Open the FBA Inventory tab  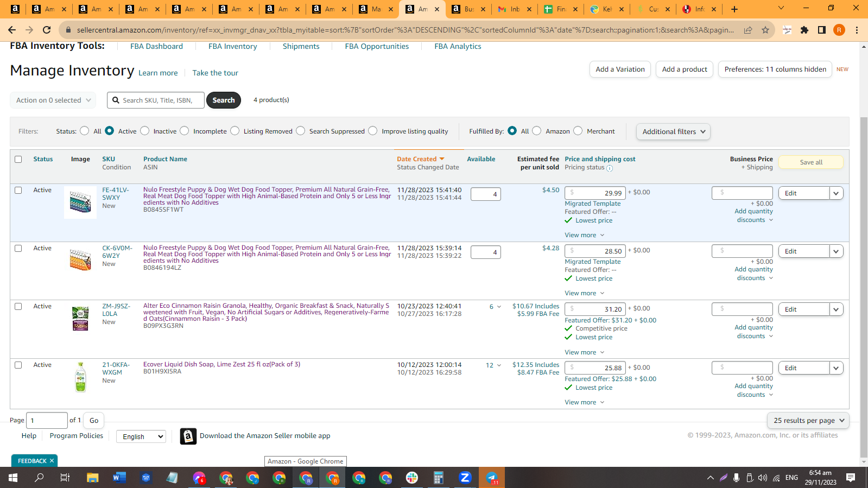coord(233,46)
